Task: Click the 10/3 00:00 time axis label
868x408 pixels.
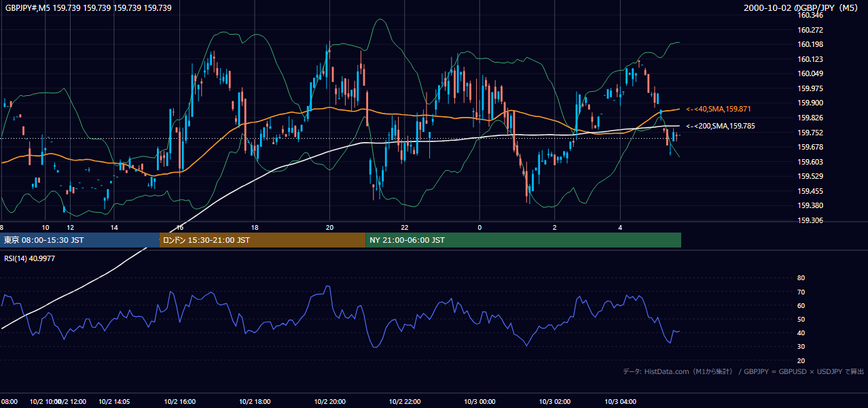Action: pyautogui.click(x=480, y=402)
